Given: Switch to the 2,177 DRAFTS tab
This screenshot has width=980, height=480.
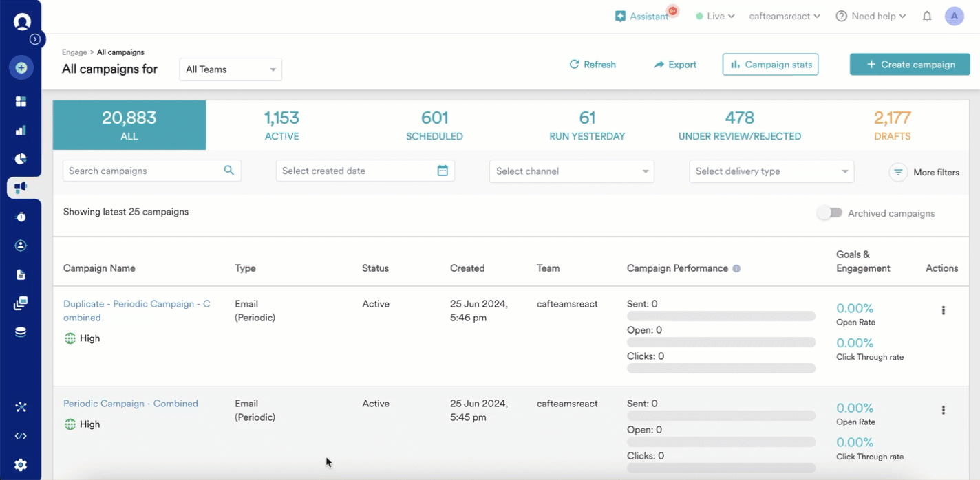Looking at the screenshot, I should [x=893, y=125].
